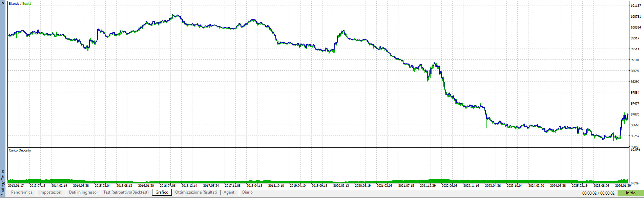Click the 97070 value on the price axis

[635, 114]
